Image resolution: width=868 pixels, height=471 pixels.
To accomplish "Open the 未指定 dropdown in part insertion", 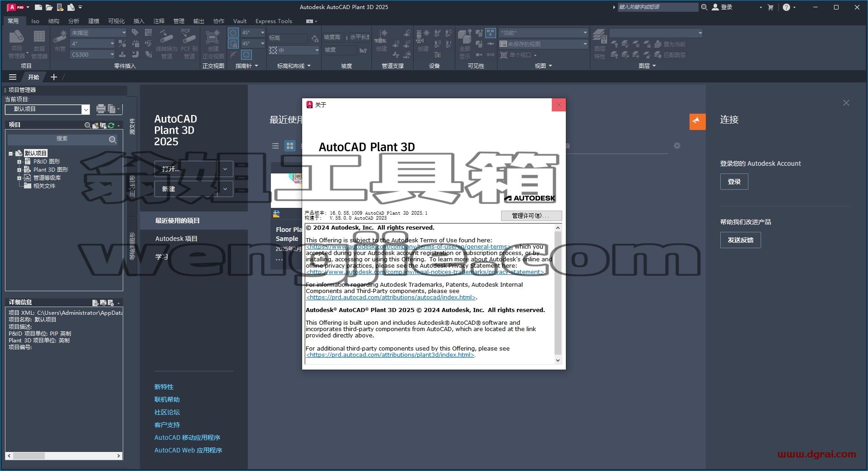I will (98, 33).
